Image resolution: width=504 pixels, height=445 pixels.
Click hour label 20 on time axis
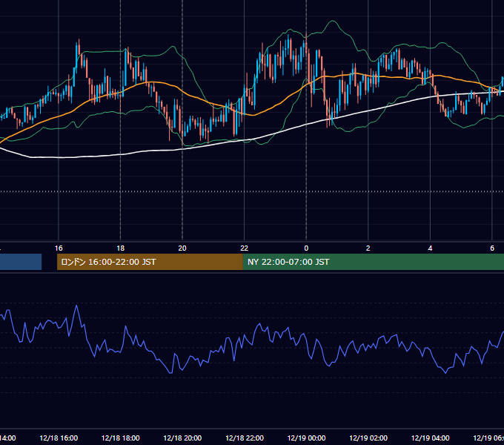[182, 248]
